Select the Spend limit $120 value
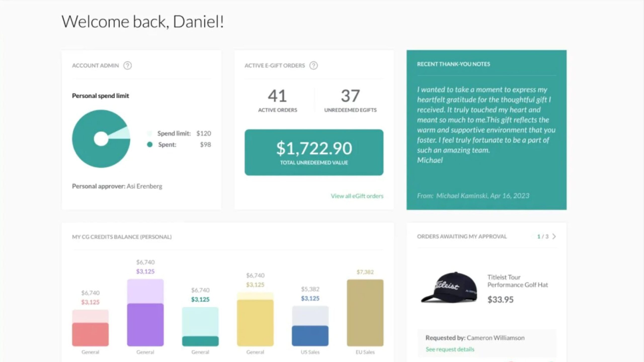The image size is (644, 362). point(204,133)
